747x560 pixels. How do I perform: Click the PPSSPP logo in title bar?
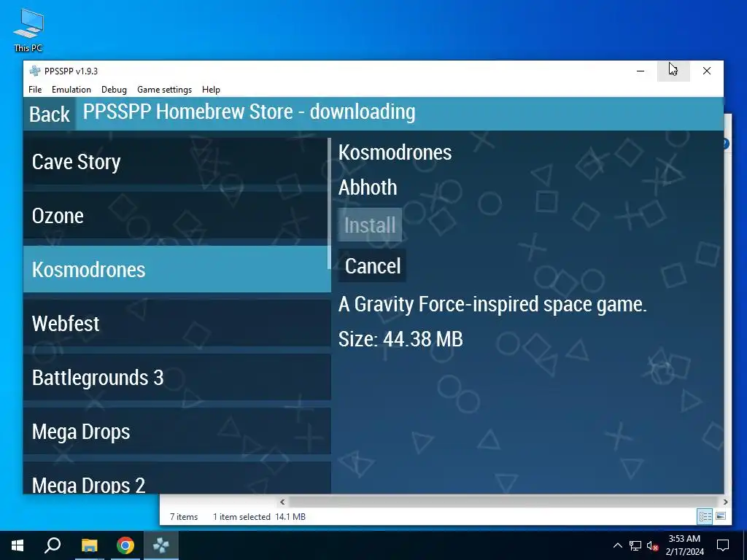[35, 71]
